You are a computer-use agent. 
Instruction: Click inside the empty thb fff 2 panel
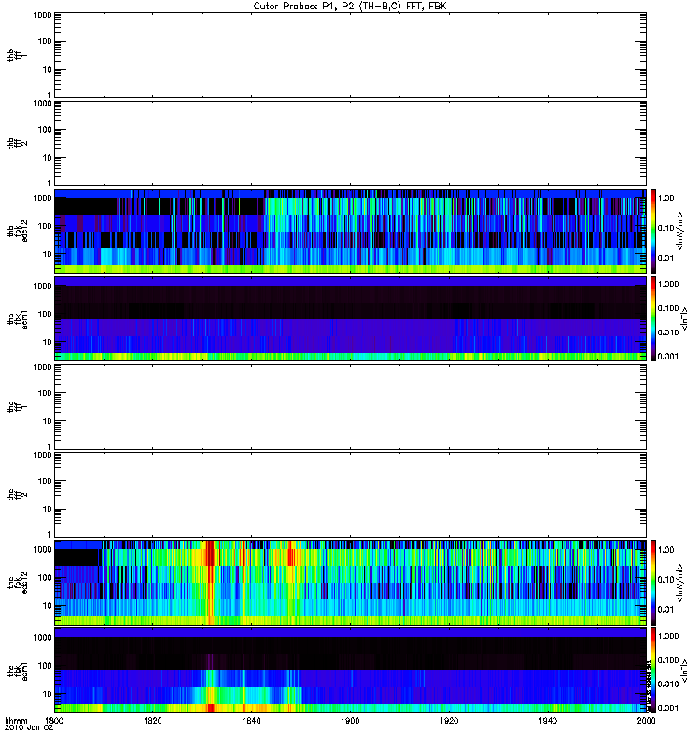coord(351,143)
